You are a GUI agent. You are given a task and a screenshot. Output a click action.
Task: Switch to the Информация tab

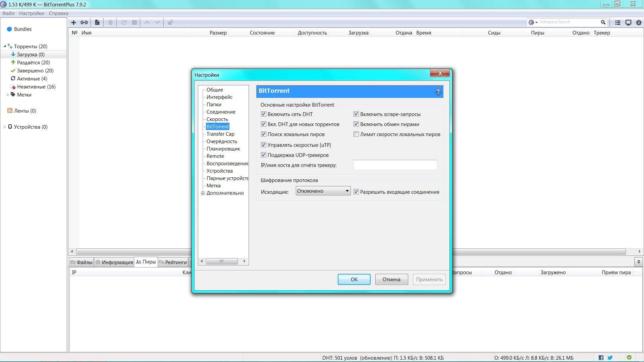click(x=114, y=262)
